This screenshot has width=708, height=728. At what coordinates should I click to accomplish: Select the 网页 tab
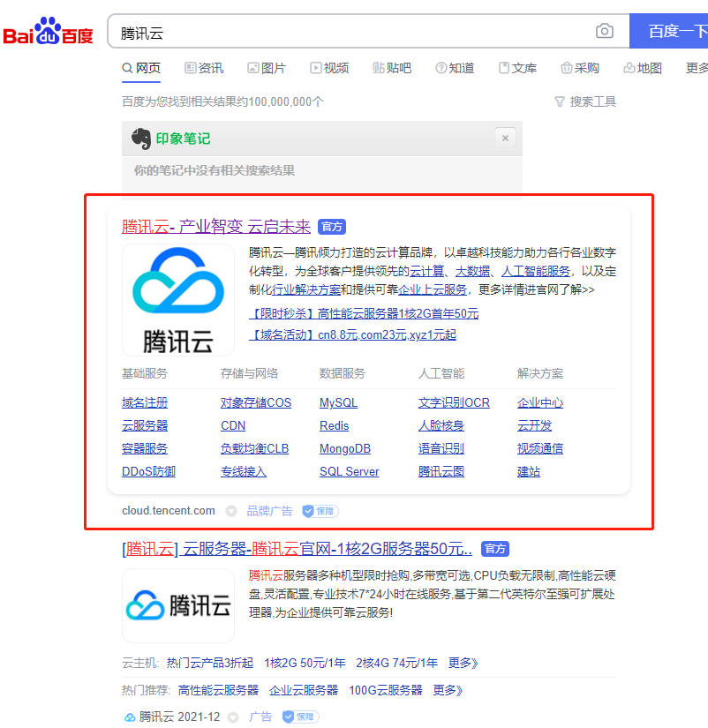(x=141, y=68)
